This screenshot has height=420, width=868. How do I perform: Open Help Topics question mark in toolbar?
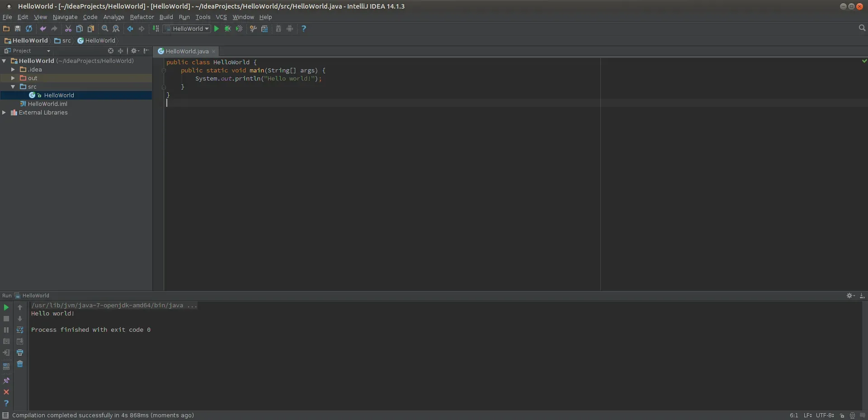(x=304, y=29)
